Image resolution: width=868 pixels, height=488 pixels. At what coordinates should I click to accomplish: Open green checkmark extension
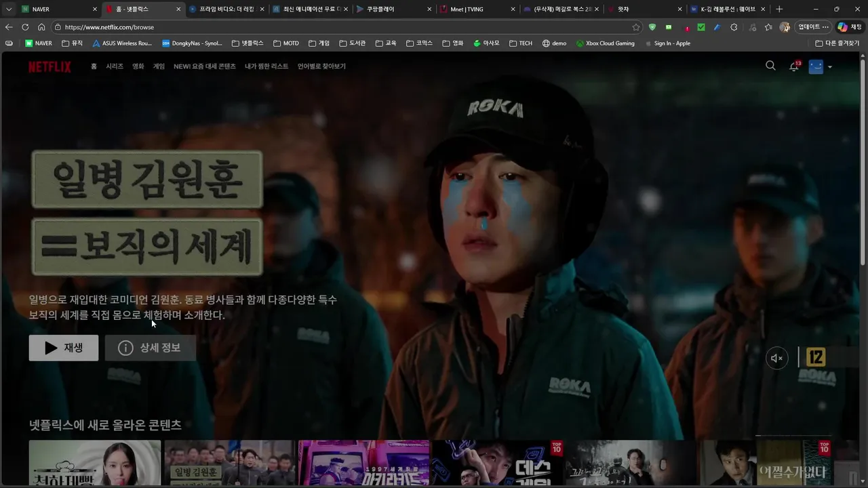(x=701, y=27)
